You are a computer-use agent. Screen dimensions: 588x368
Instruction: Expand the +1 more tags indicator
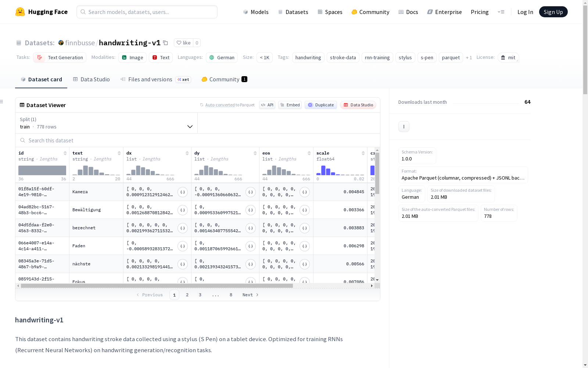point(469,57)
